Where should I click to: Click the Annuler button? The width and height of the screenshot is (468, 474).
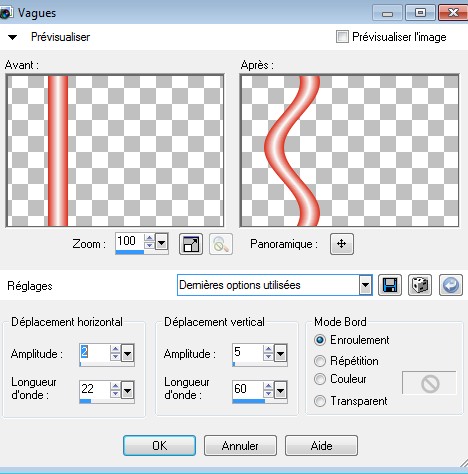(x=240, y=446)
